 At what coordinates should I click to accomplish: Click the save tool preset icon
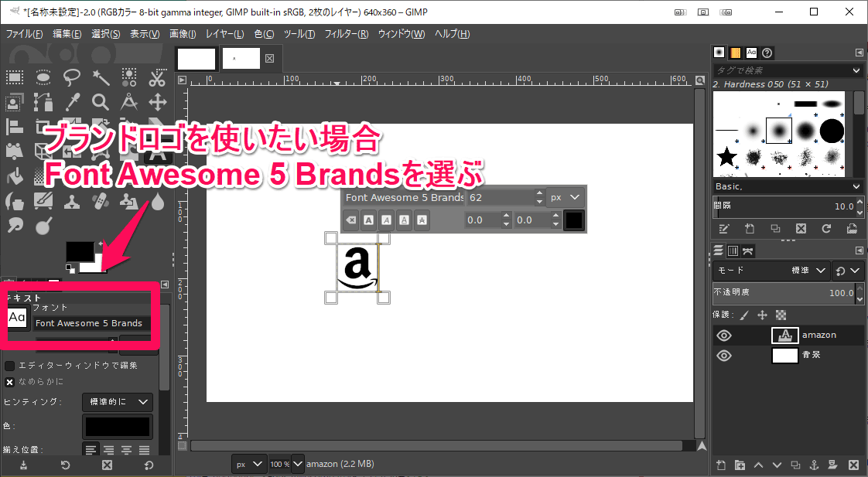tap(24, 465)
